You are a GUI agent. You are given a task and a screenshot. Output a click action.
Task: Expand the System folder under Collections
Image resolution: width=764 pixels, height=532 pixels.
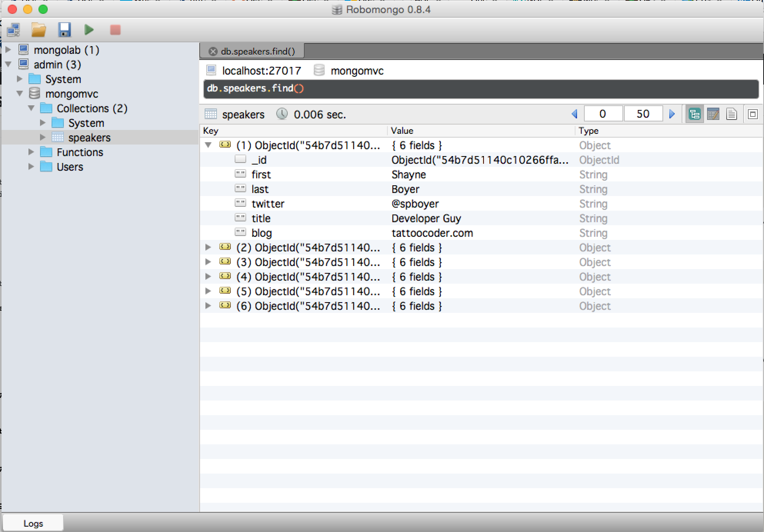(x=43, y=123)
